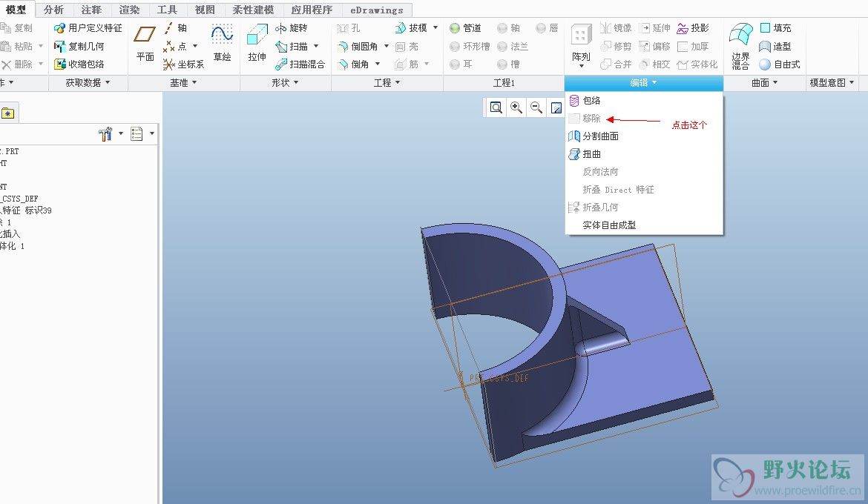Select the 拉伸 extrude tool
868x504 pixels.
click(257, 42)
